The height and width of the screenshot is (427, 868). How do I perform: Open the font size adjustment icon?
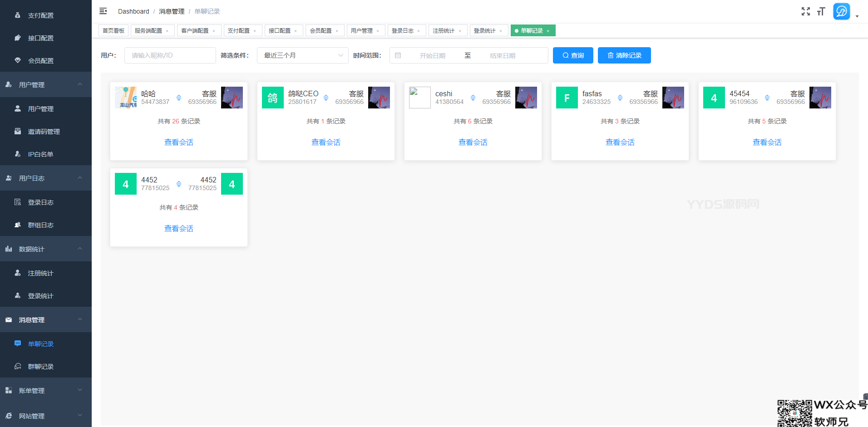coord(821,11)
